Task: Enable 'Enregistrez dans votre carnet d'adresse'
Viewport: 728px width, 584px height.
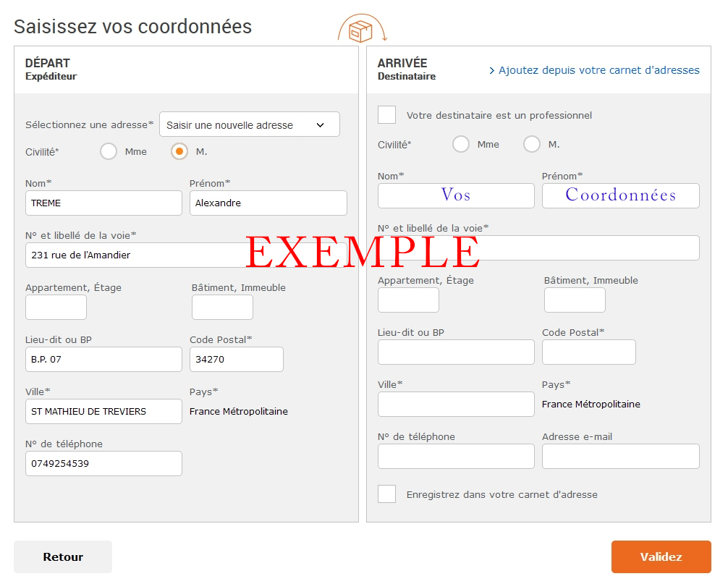Action: [x=387, y=494]
